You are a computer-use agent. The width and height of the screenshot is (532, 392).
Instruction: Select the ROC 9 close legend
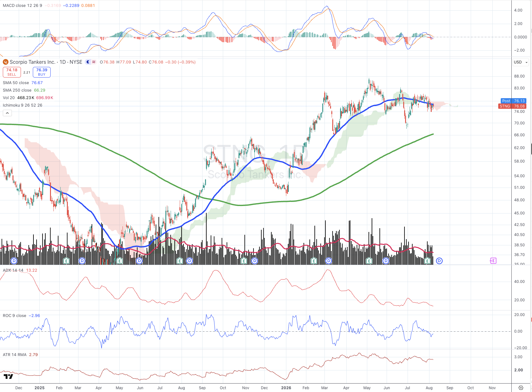point(14,315)
